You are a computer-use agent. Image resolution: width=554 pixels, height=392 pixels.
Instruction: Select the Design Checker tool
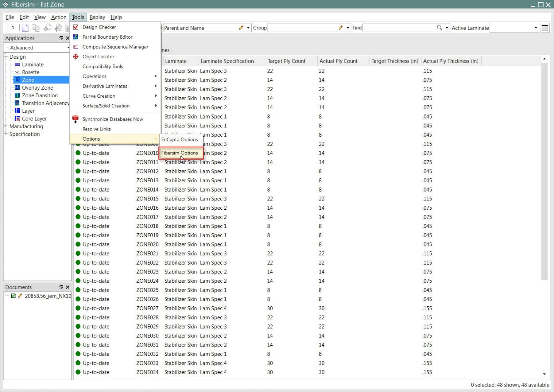pyautogui.click(x=99, y=27)
